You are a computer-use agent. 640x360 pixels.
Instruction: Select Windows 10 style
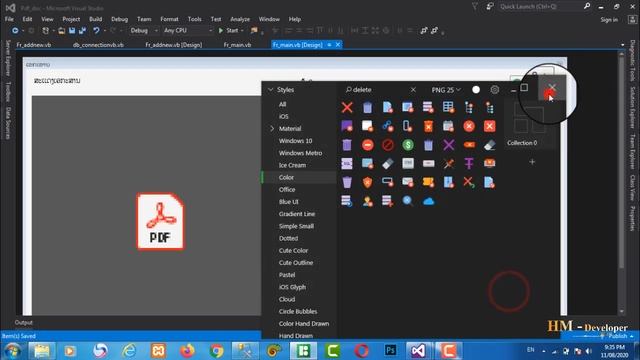coord(296,141)
